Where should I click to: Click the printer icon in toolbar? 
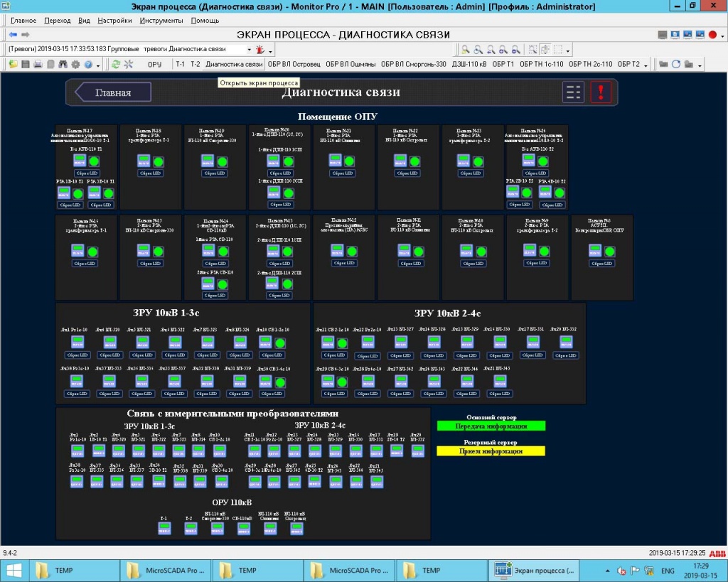click(x=38, y=64)
